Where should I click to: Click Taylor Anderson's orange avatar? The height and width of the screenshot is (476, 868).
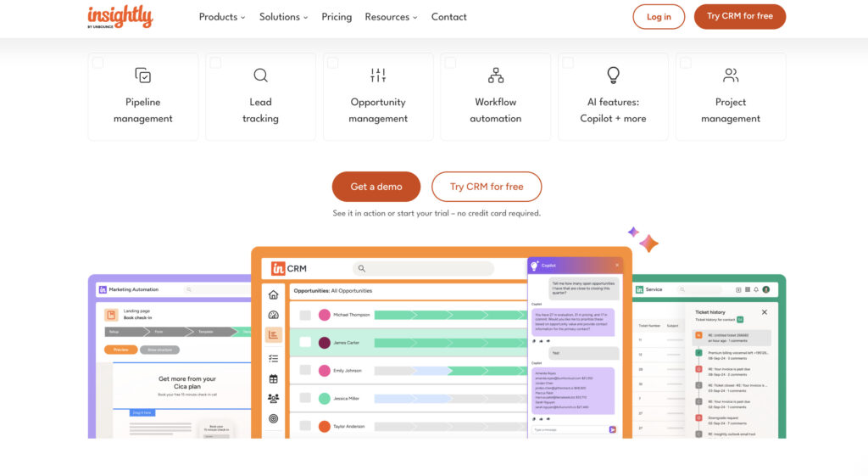[x=325, y=426]
